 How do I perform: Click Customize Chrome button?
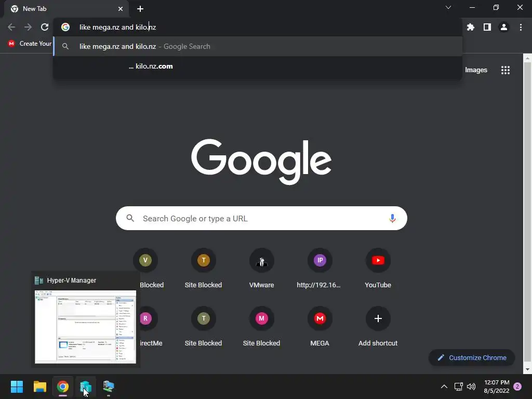[x=472, y=357]
